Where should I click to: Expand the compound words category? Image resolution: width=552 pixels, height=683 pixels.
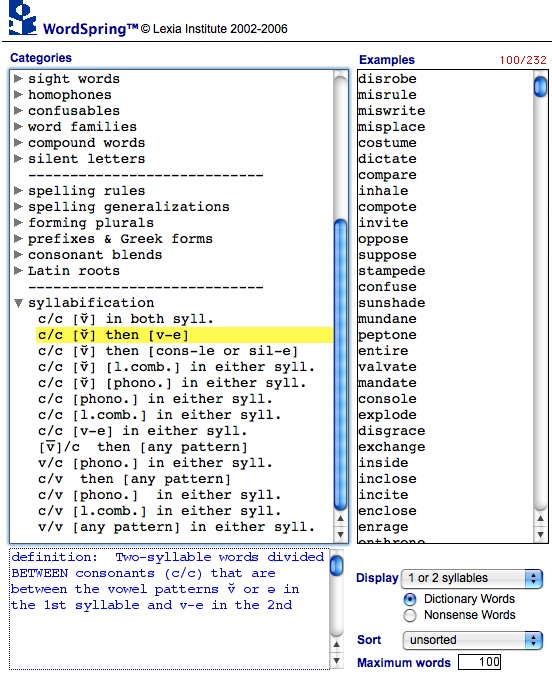click(18, 142)
